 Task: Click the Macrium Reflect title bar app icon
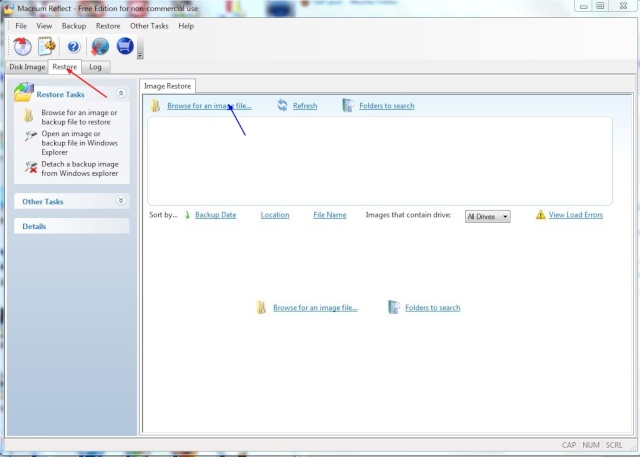point(8,9)
